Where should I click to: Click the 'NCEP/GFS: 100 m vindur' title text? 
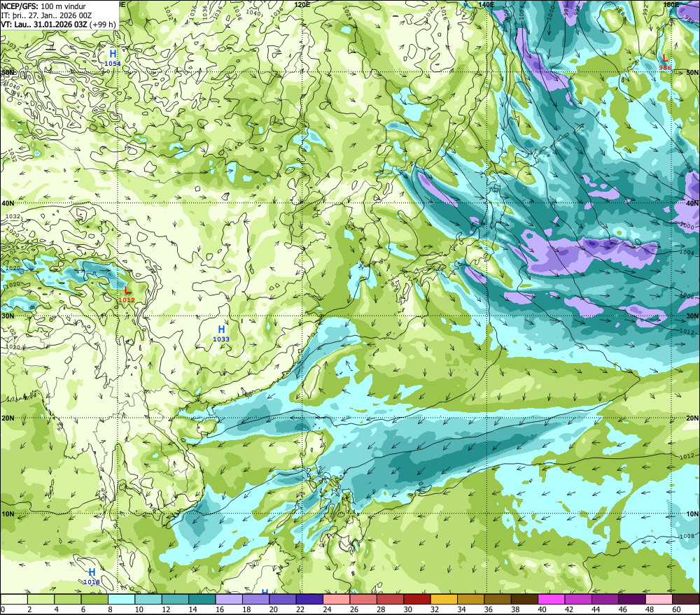[43, 6]
